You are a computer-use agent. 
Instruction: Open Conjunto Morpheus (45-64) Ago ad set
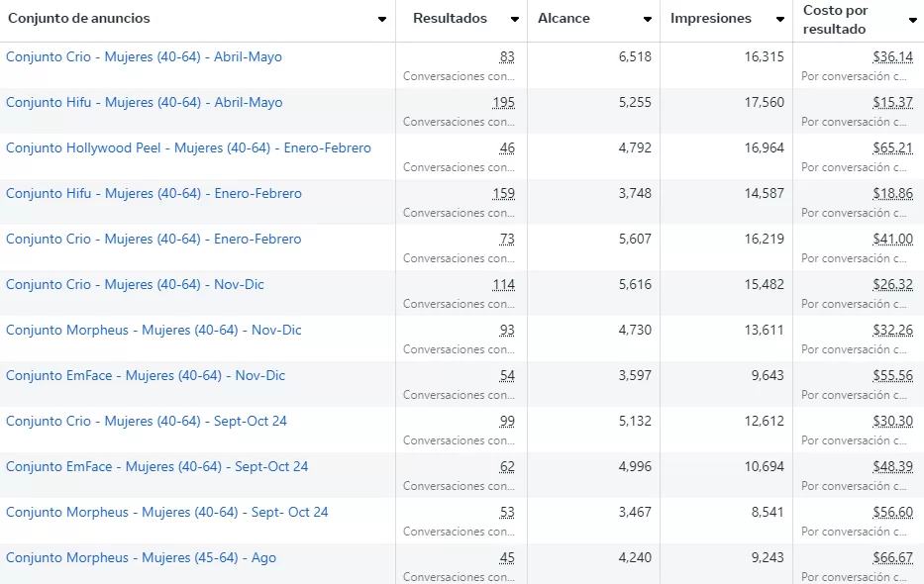click(141, 558)
